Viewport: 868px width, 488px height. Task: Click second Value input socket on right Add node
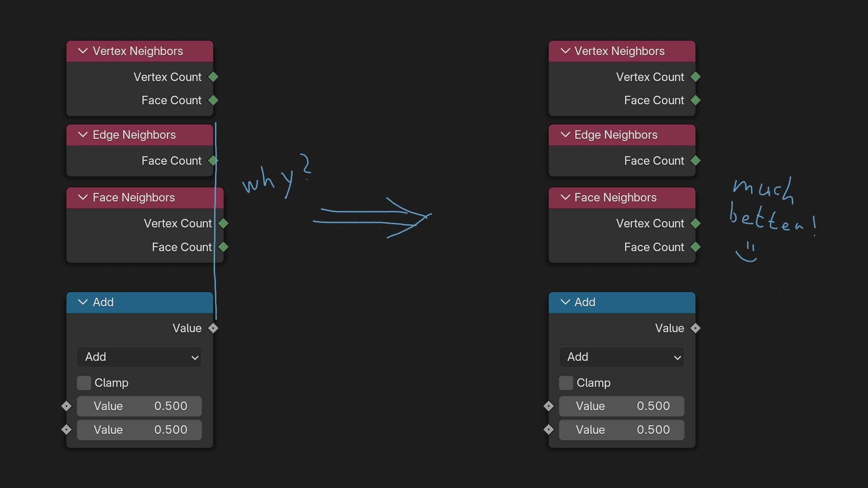coord(548,430)
